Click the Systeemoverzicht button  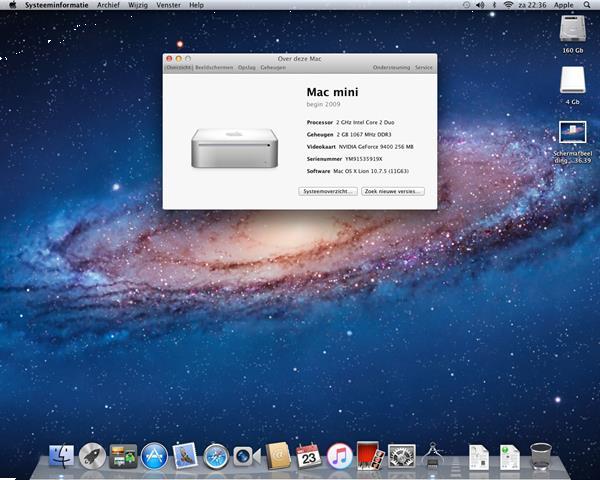tap(328, 191)
